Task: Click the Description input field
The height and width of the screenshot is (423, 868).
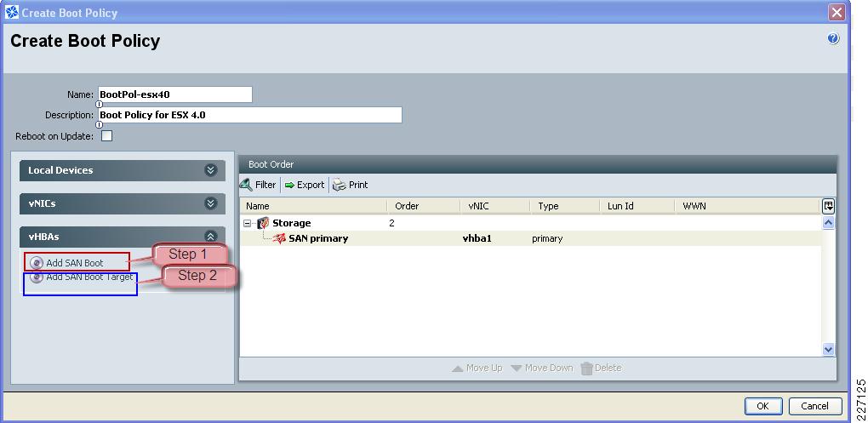Action: click(249, 115)
